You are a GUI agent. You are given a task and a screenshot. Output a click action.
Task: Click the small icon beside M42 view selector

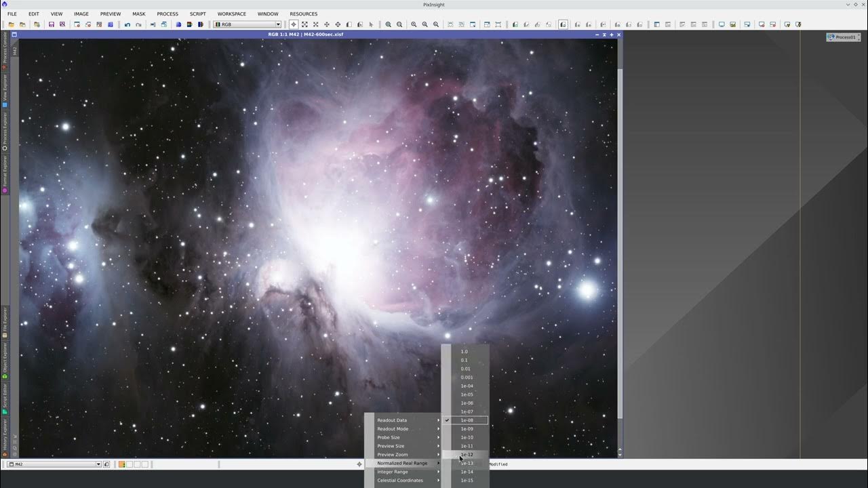[x=106, y=464]
